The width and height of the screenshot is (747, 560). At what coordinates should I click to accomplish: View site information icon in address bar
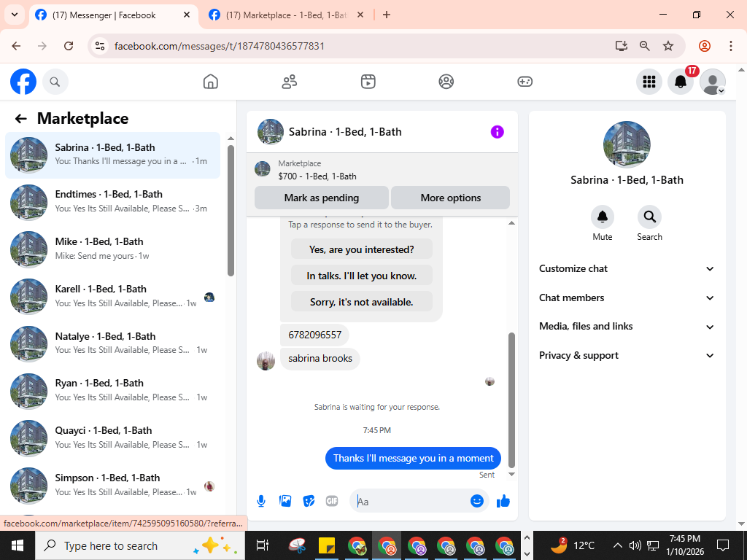click(x=99, y=46)
